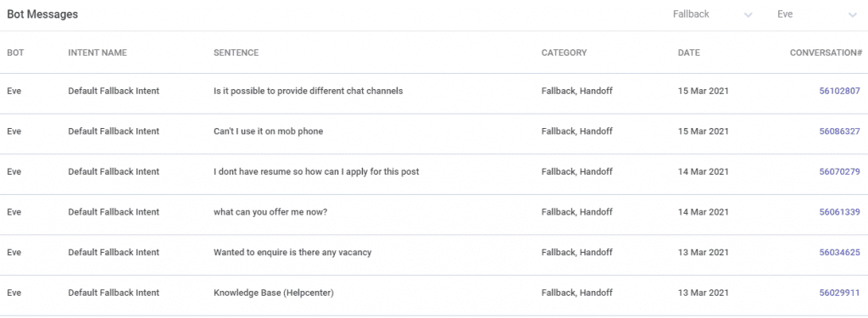Open conversation 56029911
The image size is (868, 318).
(839, 293)
